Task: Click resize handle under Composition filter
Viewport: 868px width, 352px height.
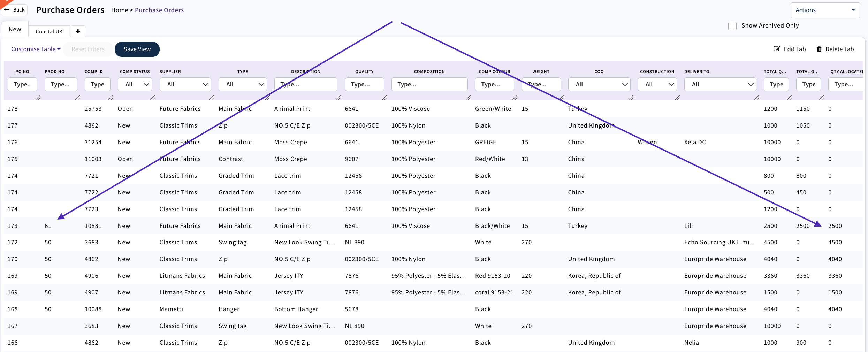Action: tap(468, 98)
